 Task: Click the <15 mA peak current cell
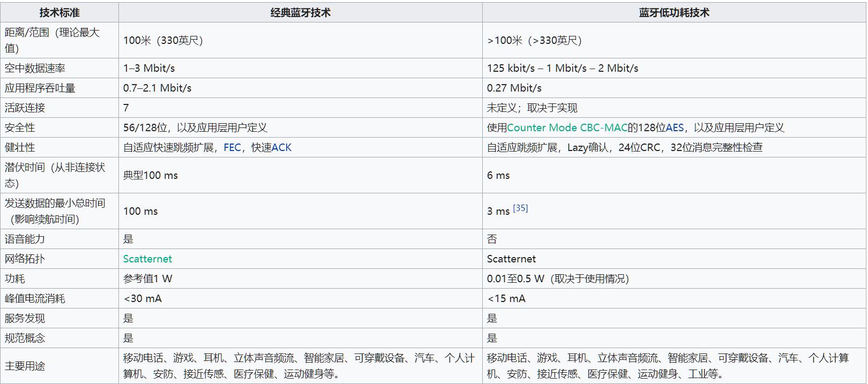(506, 298)
